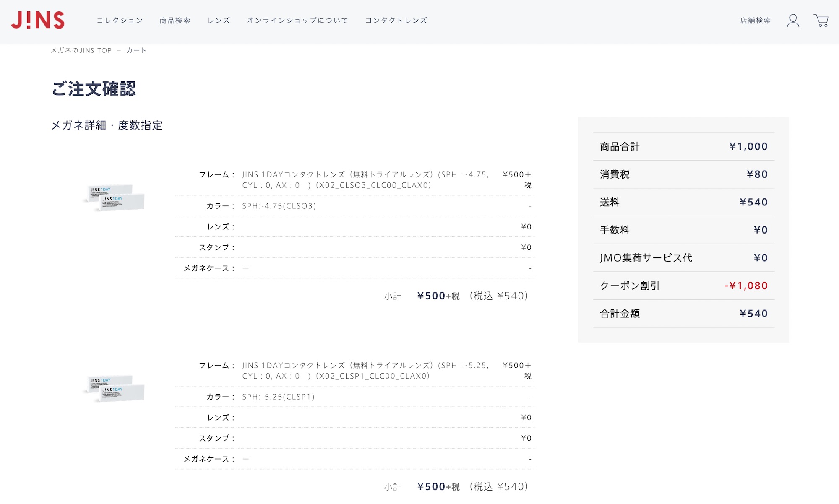The width and height of the screenshot is (839, 504).
Task: Click the SPH -4.75 contact lens thumbnail
Action: [114, 197]
